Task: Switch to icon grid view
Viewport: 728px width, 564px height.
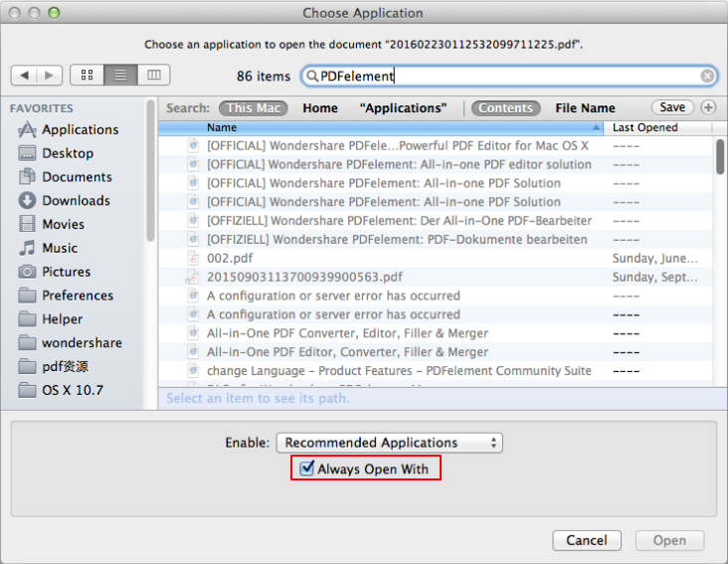Action: [x=87, y=76]
